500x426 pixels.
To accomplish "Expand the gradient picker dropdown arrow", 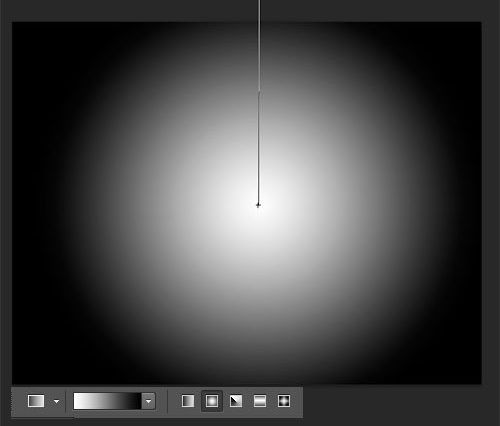I will point(148,401).
